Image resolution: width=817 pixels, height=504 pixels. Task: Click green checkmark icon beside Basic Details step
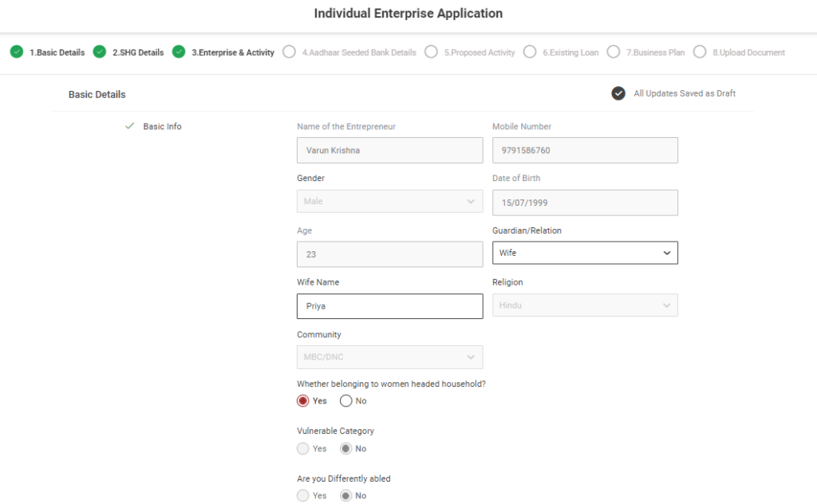(x=17, y=52)
